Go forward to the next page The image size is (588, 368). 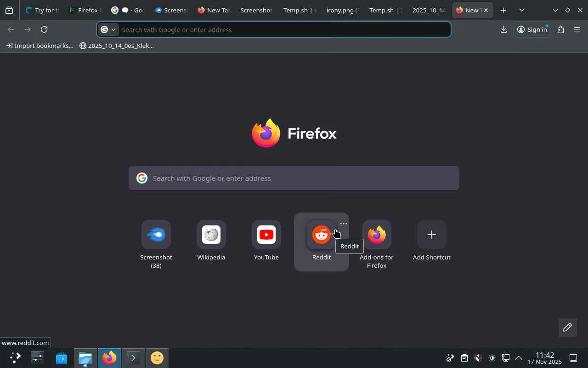28,29
